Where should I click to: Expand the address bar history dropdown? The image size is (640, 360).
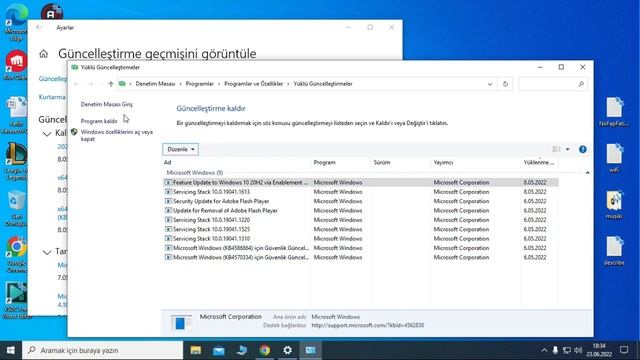[x=490, y=84]
